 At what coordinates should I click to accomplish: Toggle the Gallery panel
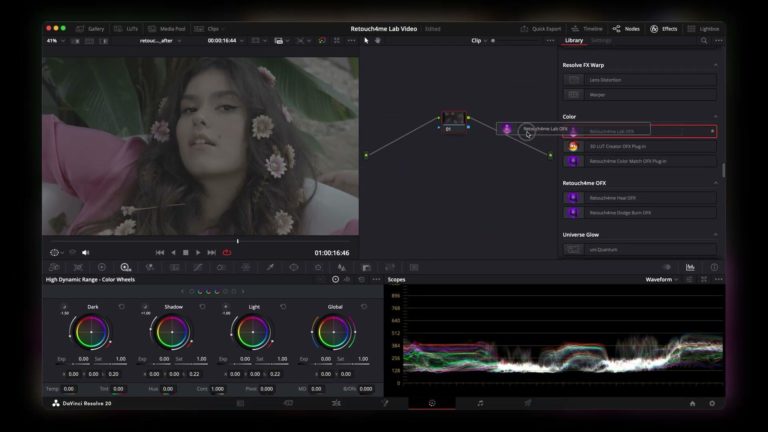click(90, 29)
